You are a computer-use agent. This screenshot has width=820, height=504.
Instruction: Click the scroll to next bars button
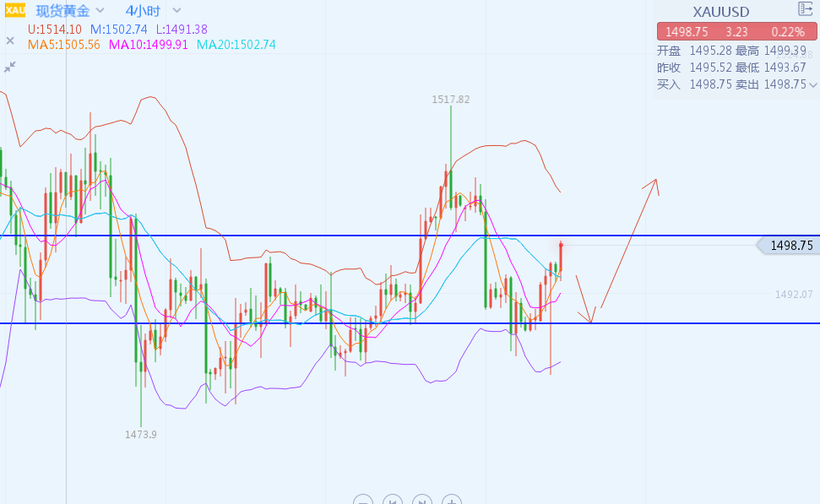tap(421, 501)
